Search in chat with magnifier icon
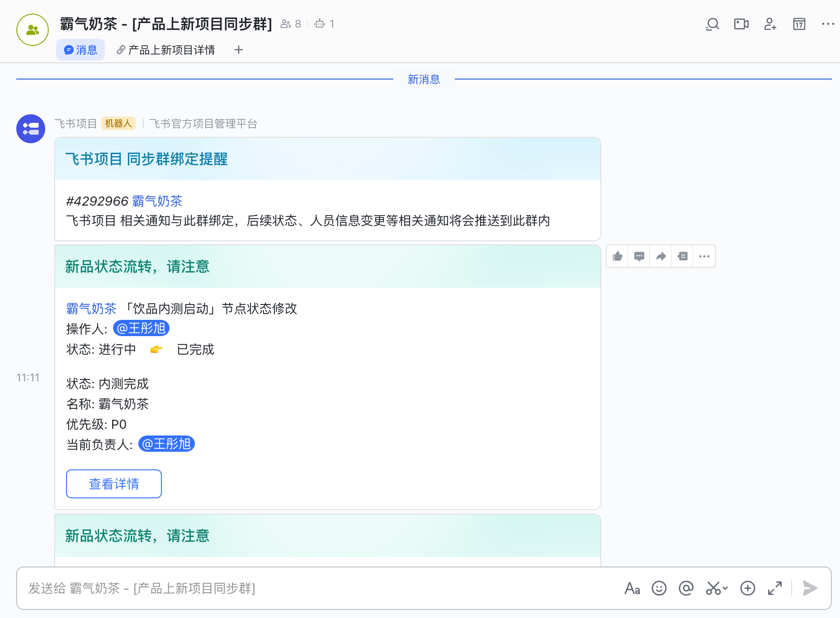Screen dimensions: 840x618 coord(713,24)
